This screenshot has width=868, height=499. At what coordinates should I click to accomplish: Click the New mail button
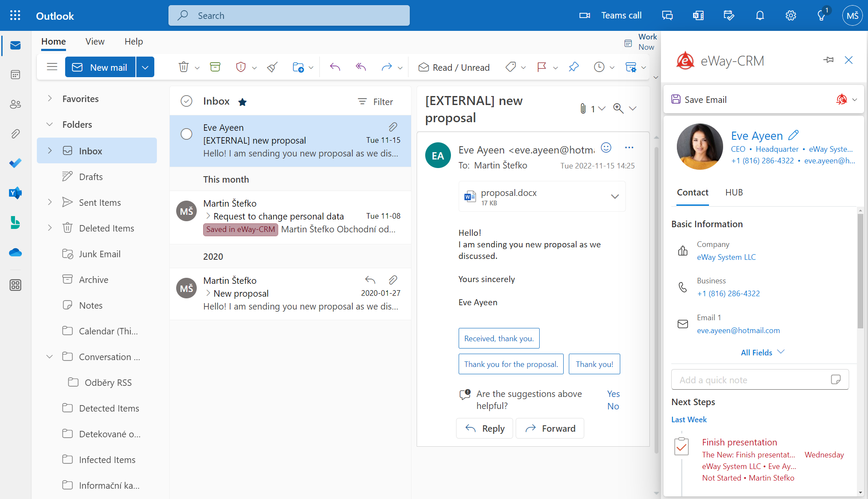point(100,67)
